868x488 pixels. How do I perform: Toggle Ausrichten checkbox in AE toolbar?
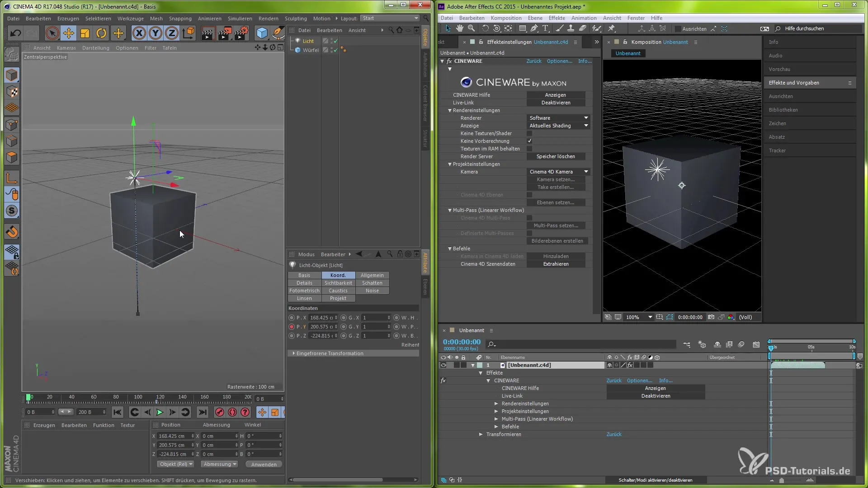(678, 29)
